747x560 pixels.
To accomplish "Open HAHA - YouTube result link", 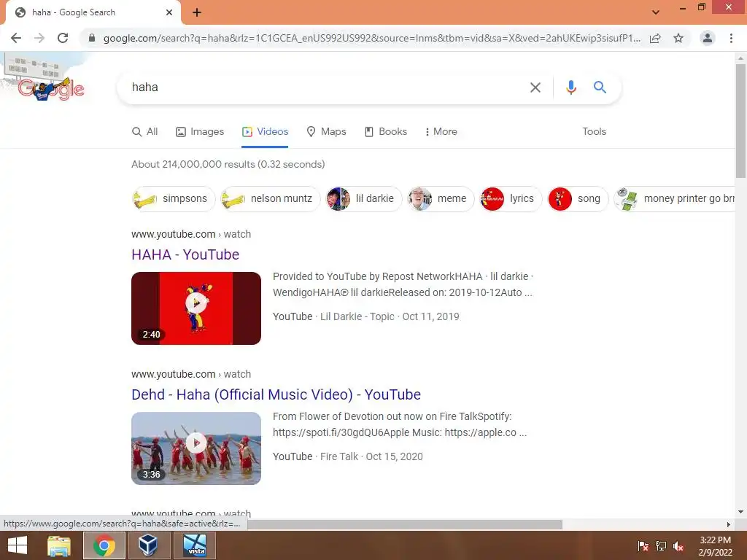I will click(185, 254).
